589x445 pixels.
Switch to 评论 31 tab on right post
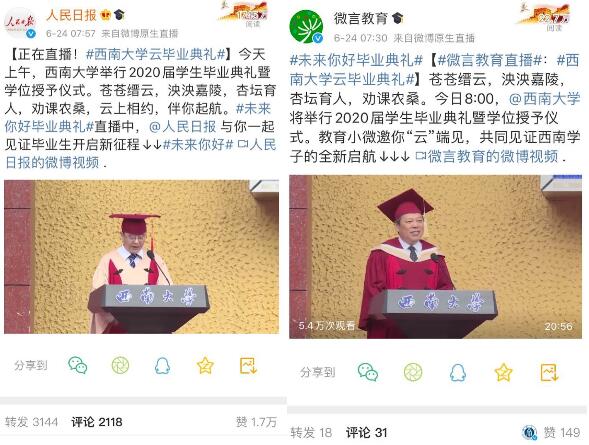pyautogui.click(x=367, y=432)
